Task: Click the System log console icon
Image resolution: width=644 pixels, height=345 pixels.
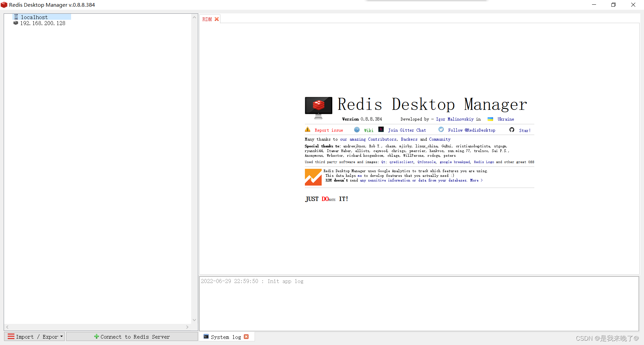Action: pos(206,336)
